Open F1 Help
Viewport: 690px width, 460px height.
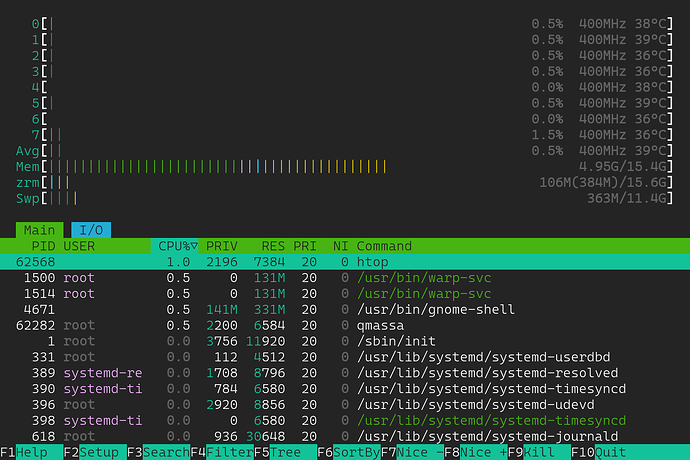point(32,452)
